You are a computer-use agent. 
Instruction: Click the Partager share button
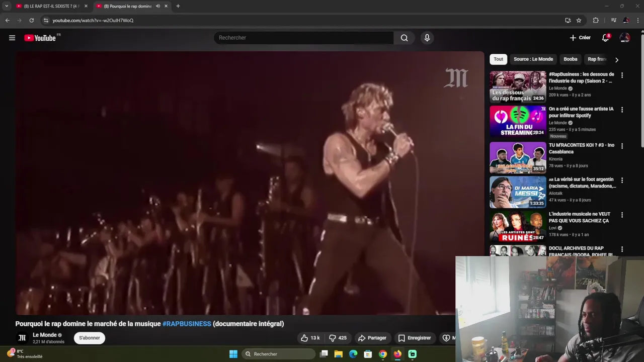(372, 338)
